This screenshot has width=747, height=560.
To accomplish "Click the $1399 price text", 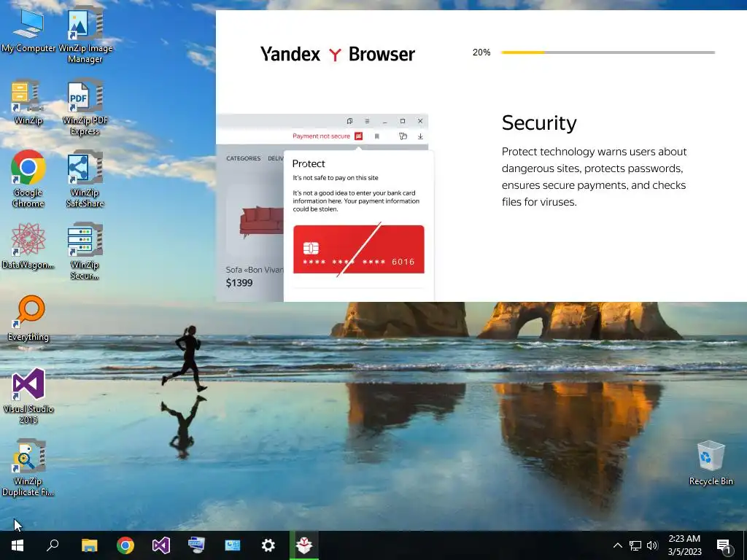I will click(x=239, y=283).
